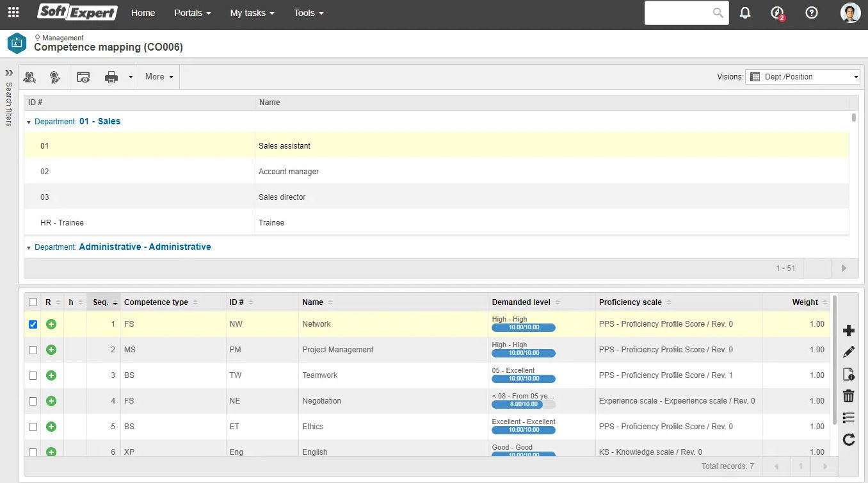Open the record view/preview icon
Viewport: 868px width, 483px height.
83,76
